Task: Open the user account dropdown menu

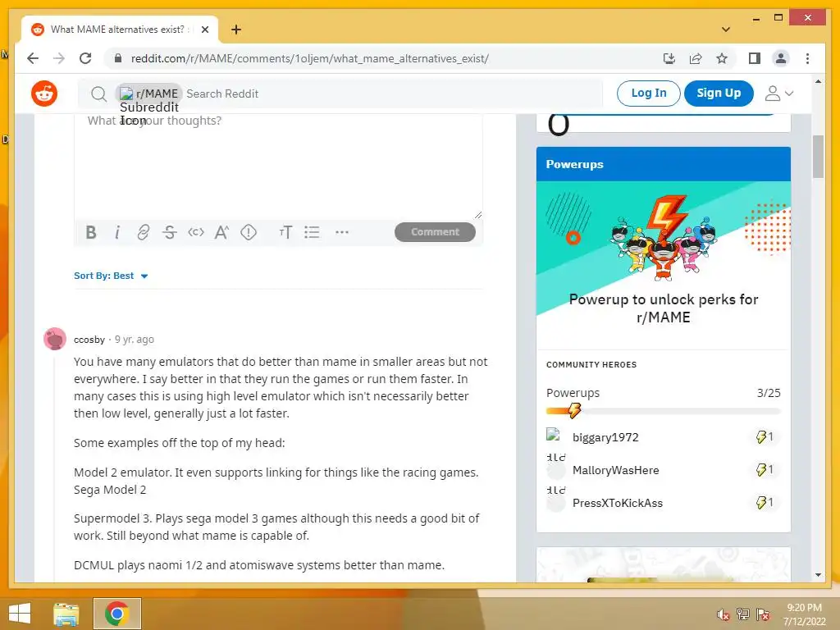Action: click(x=779, y=94)
